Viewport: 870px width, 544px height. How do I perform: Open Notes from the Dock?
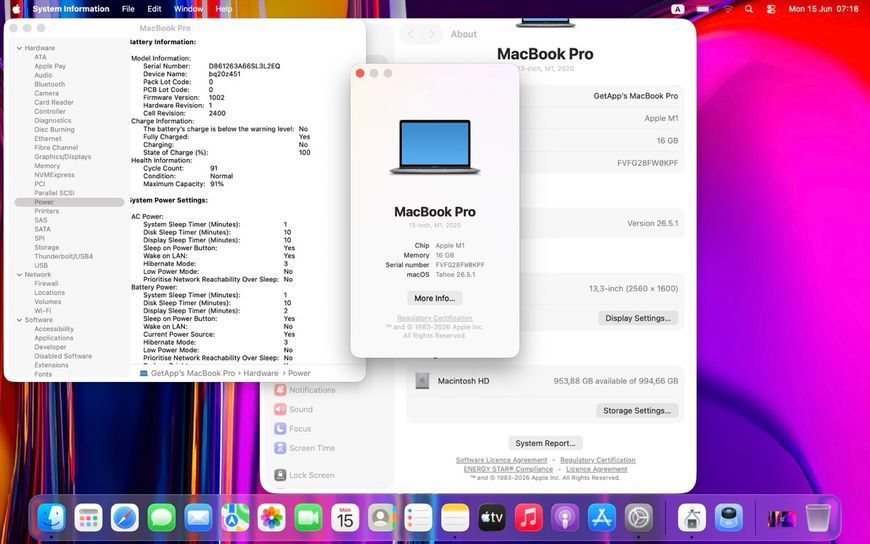[455, 517]
